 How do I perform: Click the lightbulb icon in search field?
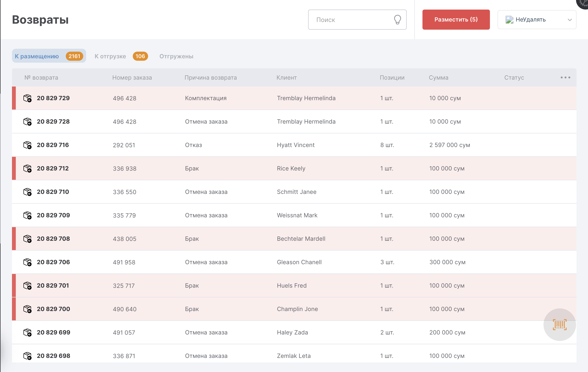coord(397,20)
